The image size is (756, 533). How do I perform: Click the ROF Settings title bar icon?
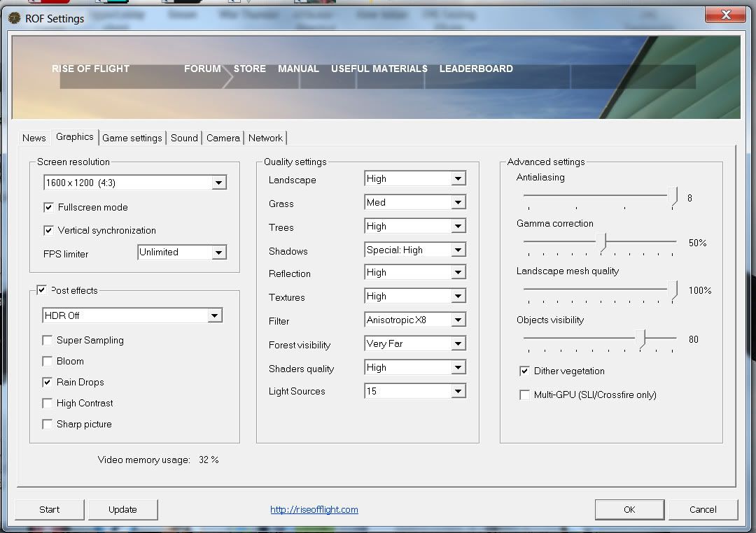tap(15, 18)
